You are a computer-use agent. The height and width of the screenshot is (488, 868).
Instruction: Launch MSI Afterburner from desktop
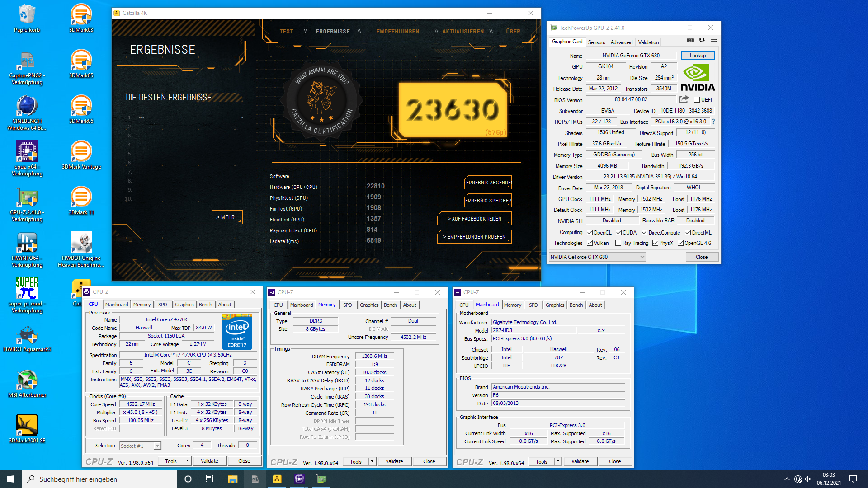(x=27, y=383)
